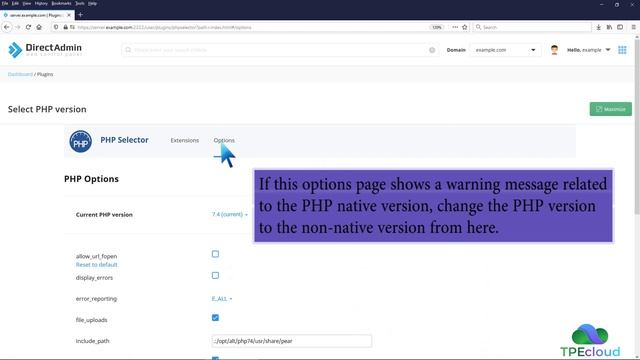
Task: Enable the display_errors checkbox
Action: pos(216,276)
